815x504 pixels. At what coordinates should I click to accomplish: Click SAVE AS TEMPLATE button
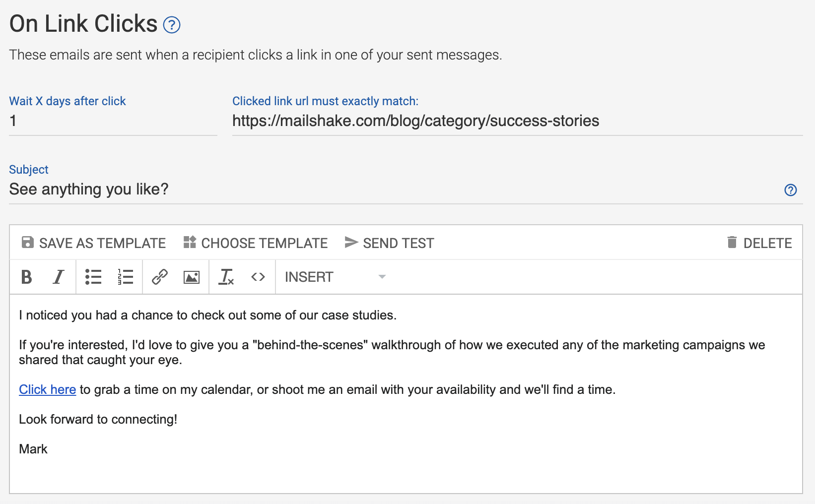click(94, 243)
